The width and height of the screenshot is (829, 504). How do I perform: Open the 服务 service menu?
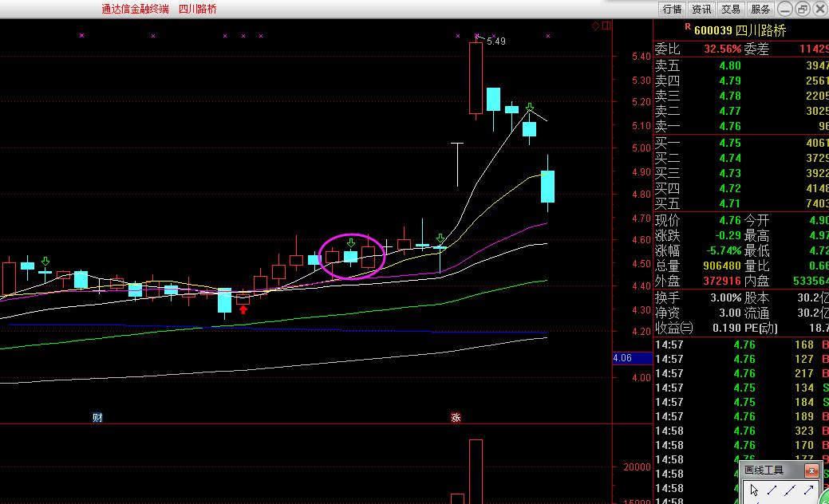pos(760,9)
